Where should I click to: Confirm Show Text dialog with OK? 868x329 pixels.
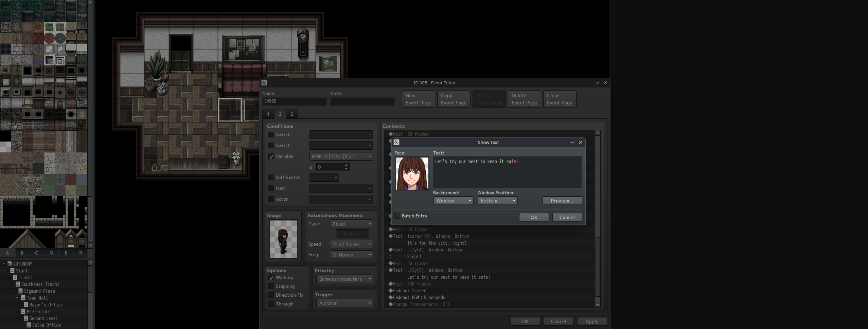[534, 217]
